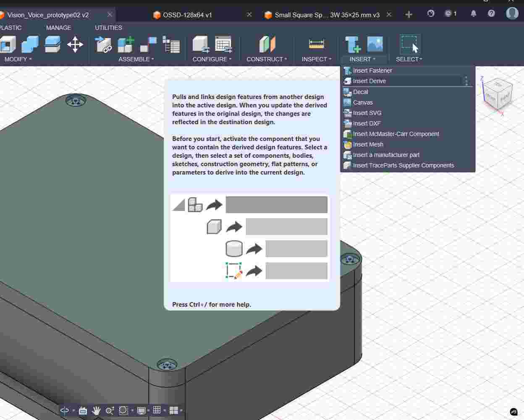Viewport: 524px width, 420px height.
Task: Click the Insert Fastener toolbar icon
Action: coord(353,44)
